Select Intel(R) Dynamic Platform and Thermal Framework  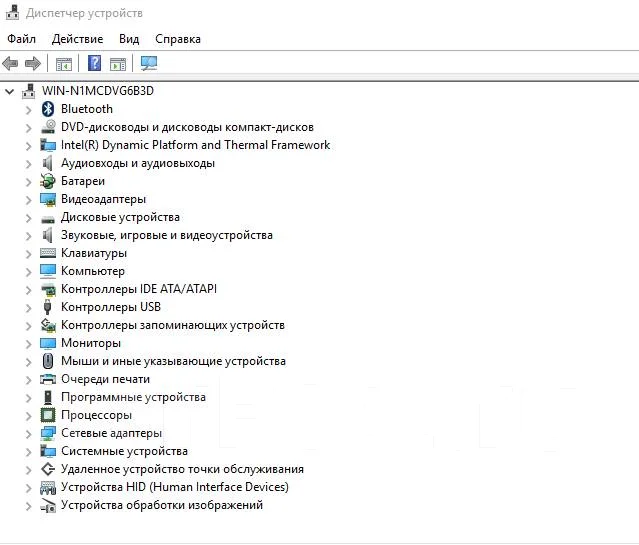click(195, 145)
